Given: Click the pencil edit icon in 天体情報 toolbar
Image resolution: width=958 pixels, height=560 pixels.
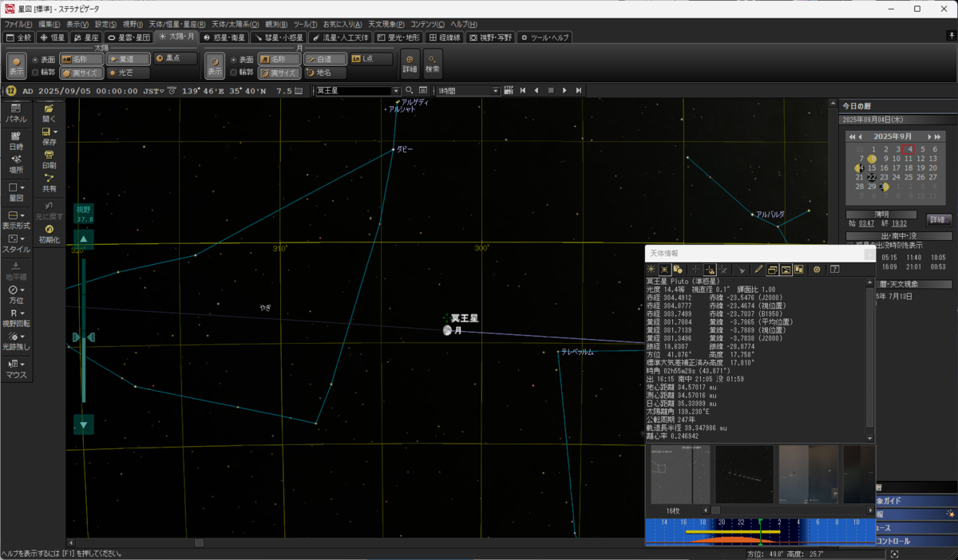Looking at the screenshot, I should [758, 270].
